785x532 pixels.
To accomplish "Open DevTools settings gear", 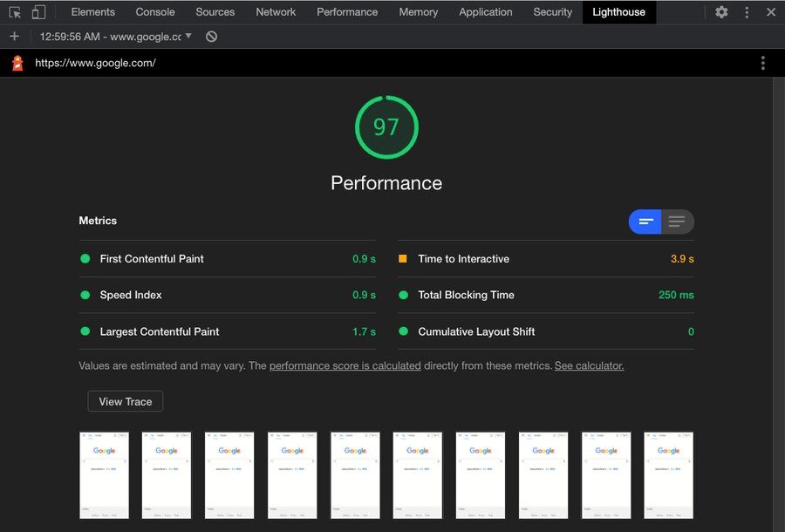I will (x=721, y=12).
